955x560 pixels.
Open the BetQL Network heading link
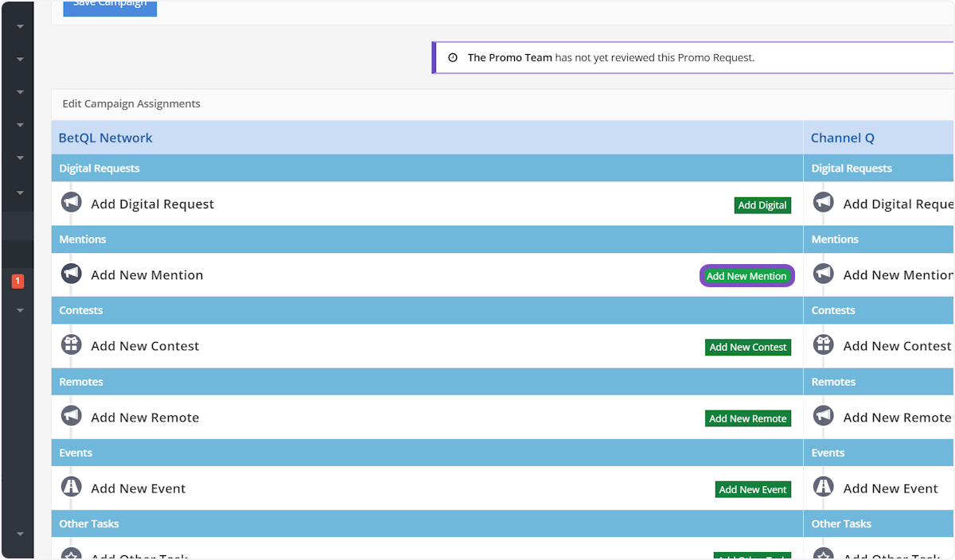coord(105,138)
